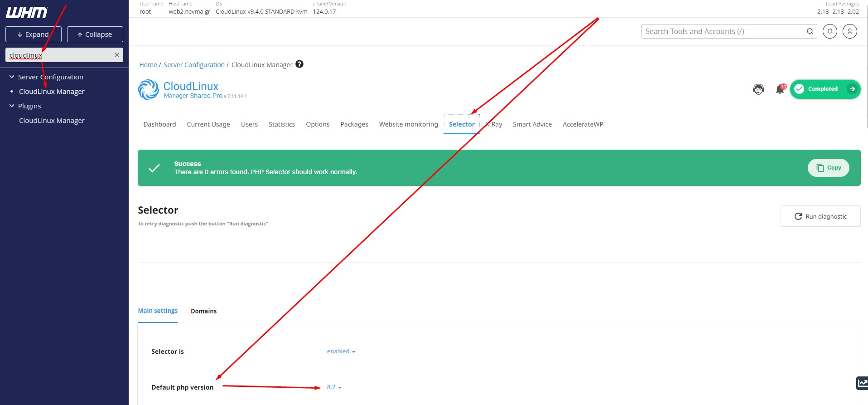Click the top bar notification bell icon
Viewport: 868px width, 405px height.
(x=829, y=31)
